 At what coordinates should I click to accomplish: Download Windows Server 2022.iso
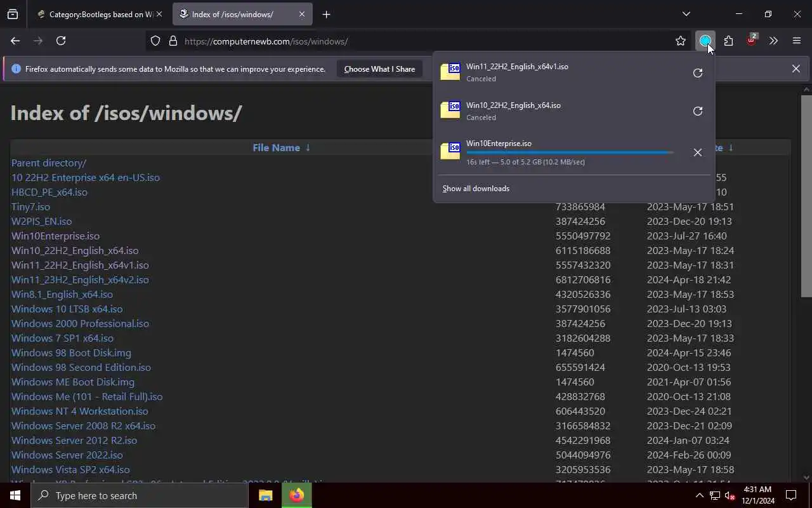(67, 455)
